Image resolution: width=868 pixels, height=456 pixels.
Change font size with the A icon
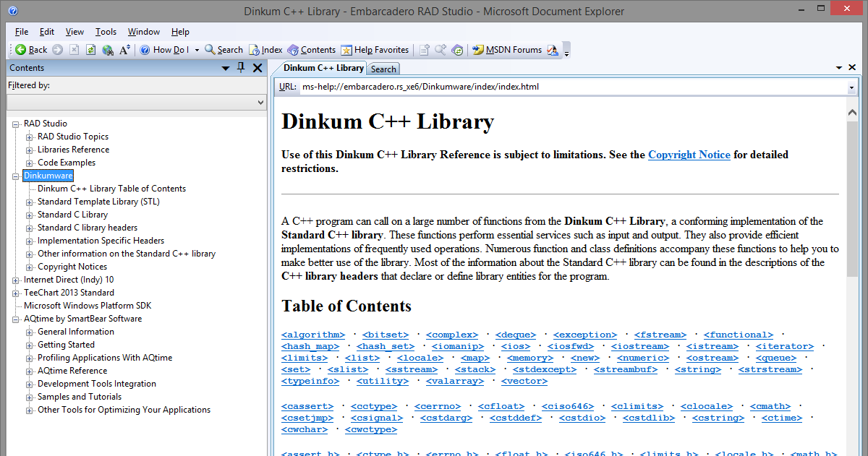125,50
